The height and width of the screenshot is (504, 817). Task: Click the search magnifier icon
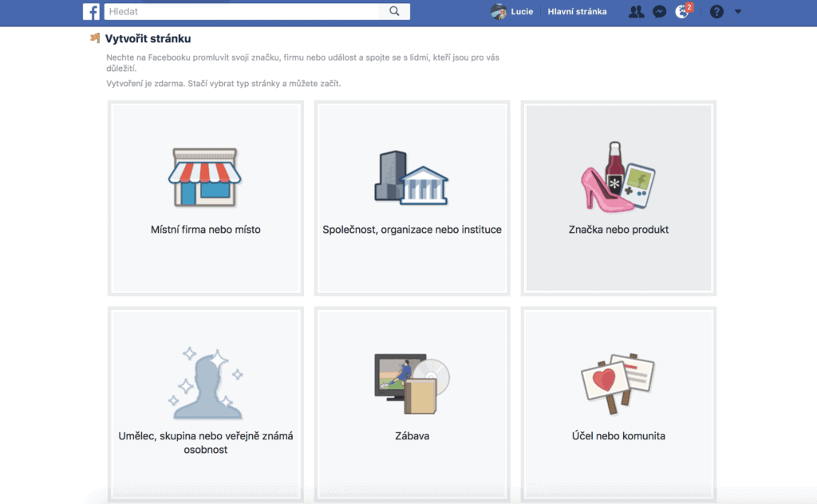pyautogui.click(x=394, y=11)
